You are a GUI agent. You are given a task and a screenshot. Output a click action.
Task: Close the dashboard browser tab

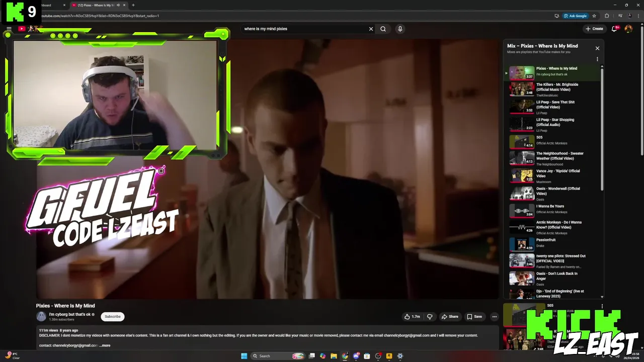64,5
